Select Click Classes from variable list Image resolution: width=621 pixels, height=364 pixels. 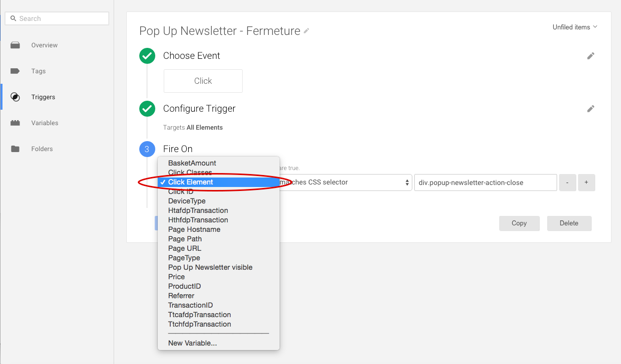click(x=219, y=173)
